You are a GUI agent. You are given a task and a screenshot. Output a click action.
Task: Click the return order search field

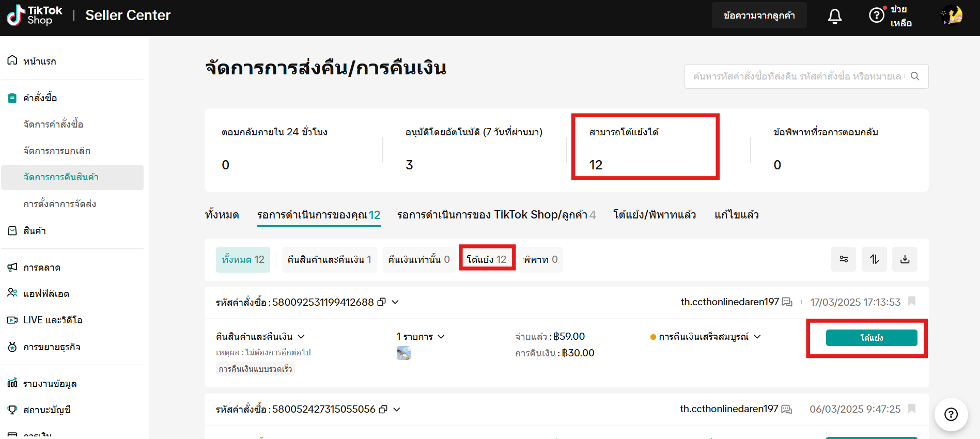point(798,76)
